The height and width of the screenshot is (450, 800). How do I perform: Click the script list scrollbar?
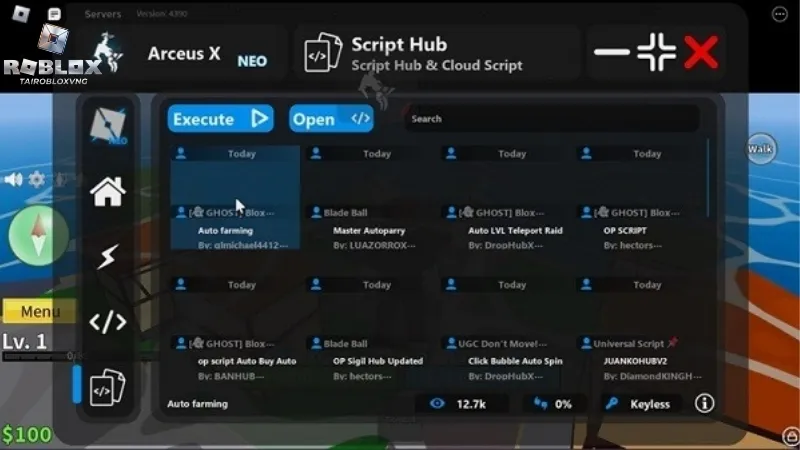coord(708,179)
